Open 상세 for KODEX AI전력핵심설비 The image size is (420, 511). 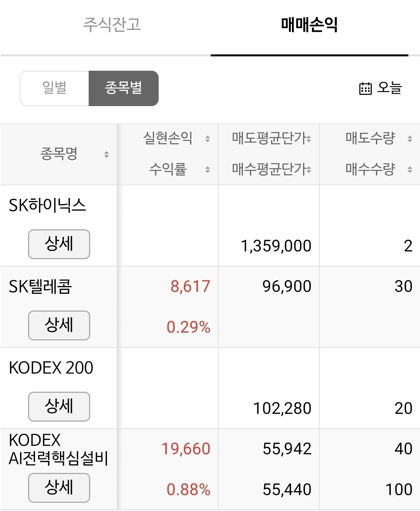click(59, 488)
